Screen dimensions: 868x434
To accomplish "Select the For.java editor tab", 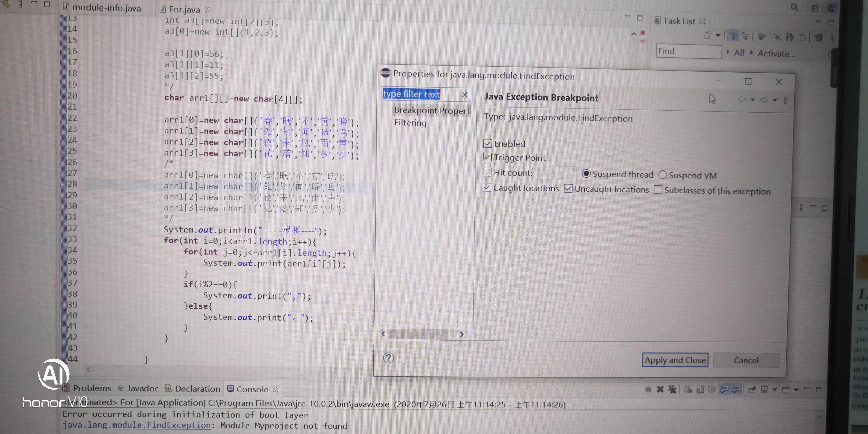I will tap(185, 9).
